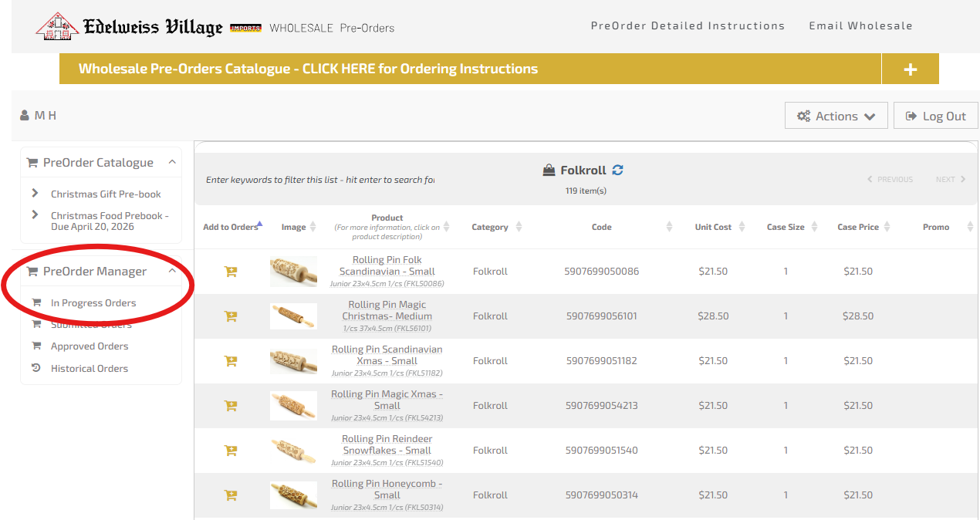The height and width of the screenshot is (520, 980).
Task: Click the plus icon on gold banner
Action: (x=910, y=69)
